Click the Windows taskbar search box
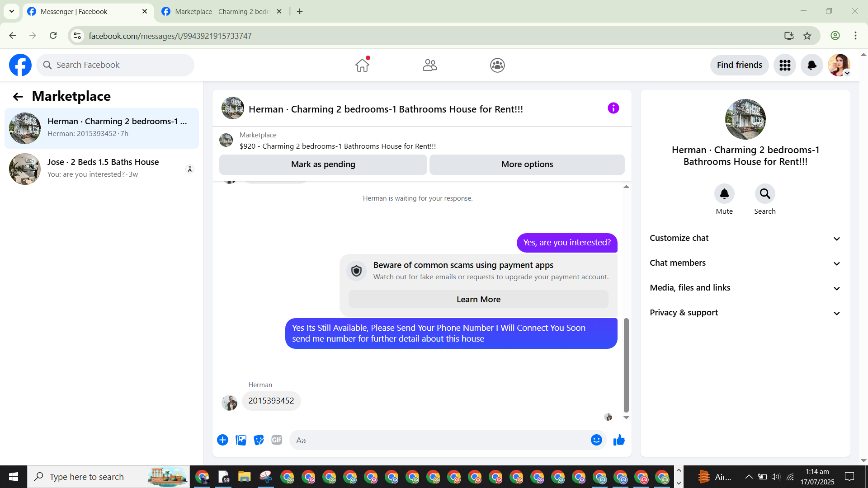Image resolution: width=868 pixels, height=488 pixels. pos(108,477)
